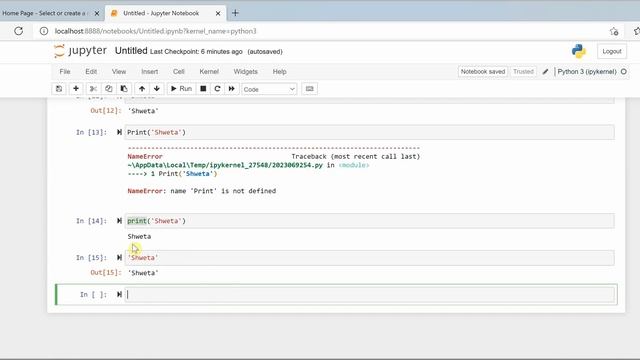Restart kernel and rerun all cells
Screen dimensions: 640x360
pyautogui.click(x=231, y=89)
